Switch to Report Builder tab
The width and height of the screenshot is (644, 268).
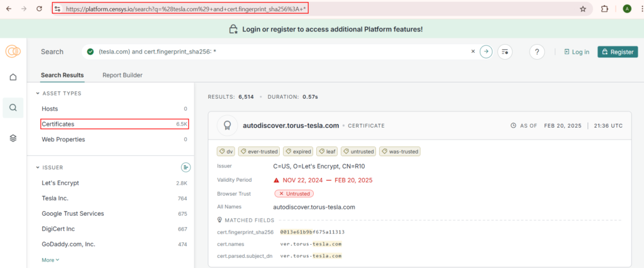(122, 75)
